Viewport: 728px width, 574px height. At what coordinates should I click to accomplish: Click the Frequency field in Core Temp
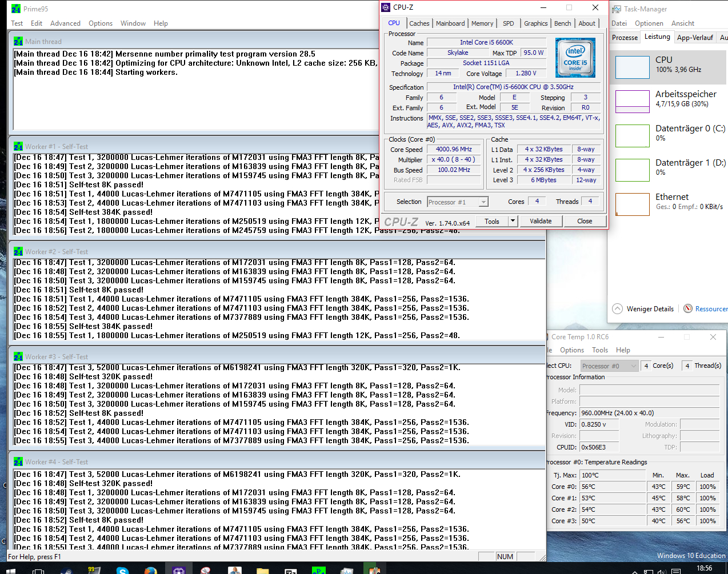(649, 413)
